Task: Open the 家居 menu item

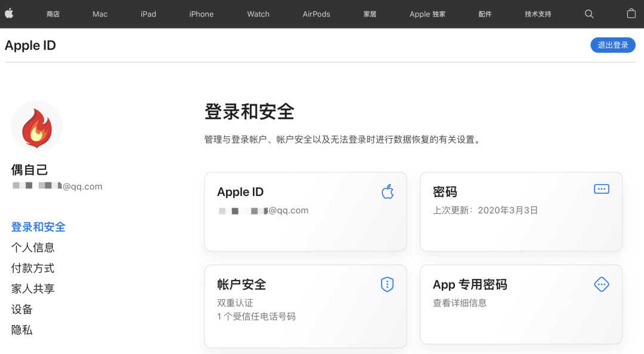Action: pyautogui.click(x=370, y=14)
